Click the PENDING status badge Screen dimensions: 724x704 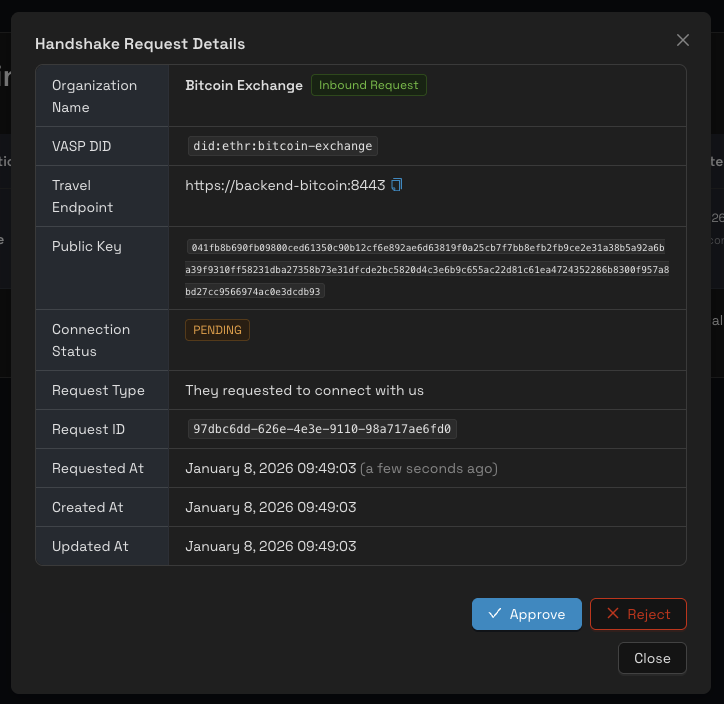[217, 330]
